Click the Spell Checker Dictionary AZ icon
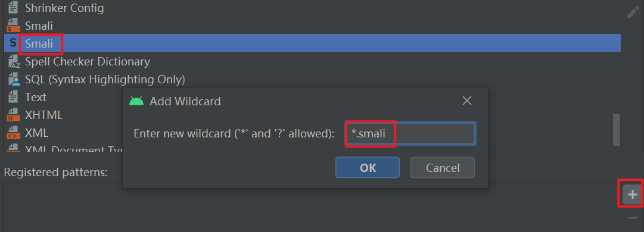Image resolution: width=644 pixels, height=232 pixels. click(14, 61)
